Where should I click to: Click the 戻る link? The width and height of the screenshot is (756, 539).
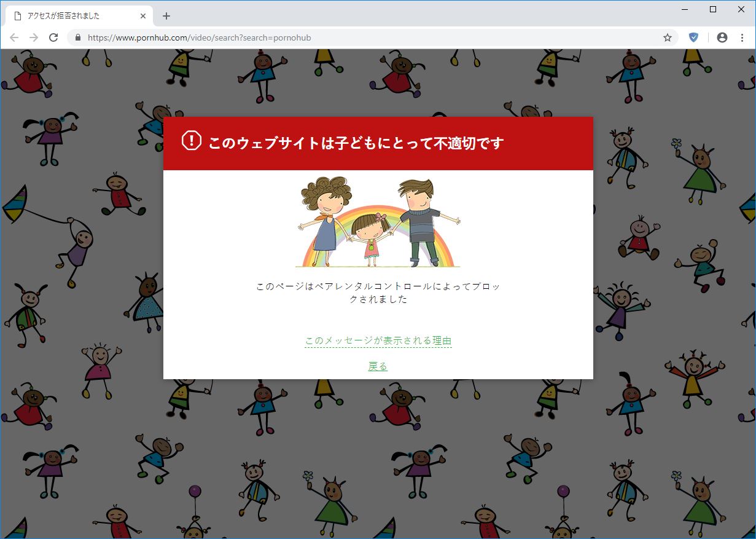click(378, 366)
